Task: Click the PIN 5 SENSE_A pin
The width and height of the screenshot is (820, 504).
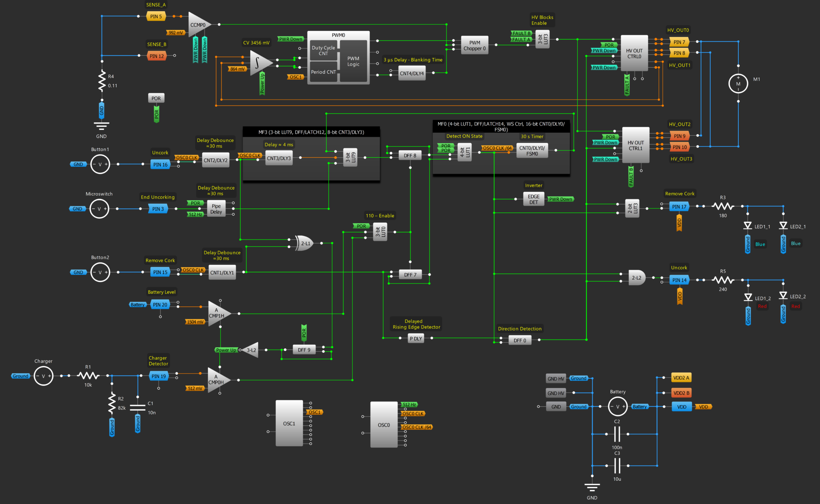Action: 156,16
